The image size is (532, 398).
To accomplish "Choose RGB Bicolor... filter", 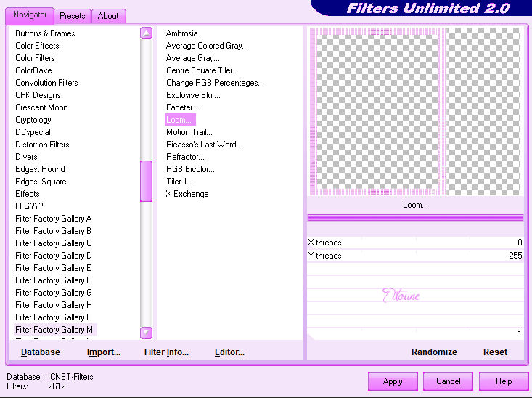I will pos(190,169).
